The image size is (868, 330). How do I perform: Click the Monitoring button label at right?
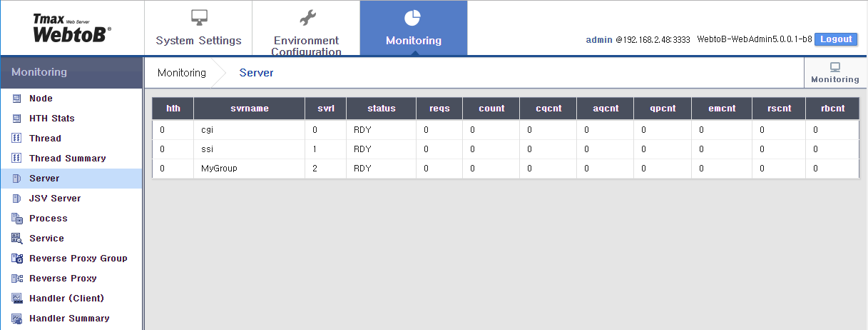(x=835, y=79)
